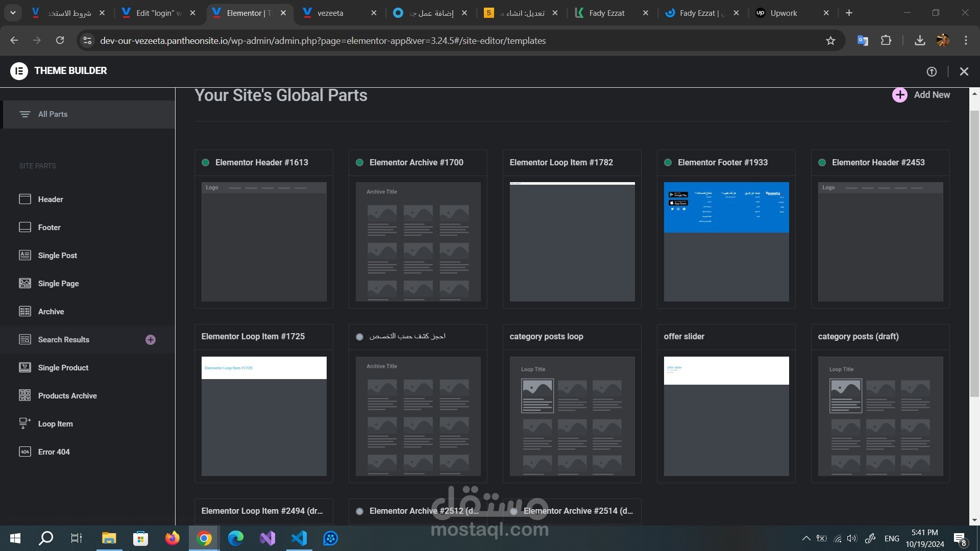Expand hidden system tray icons chevron
This screenshot has width=980, height=551.
pyautogui.click(x=806, y=538)
